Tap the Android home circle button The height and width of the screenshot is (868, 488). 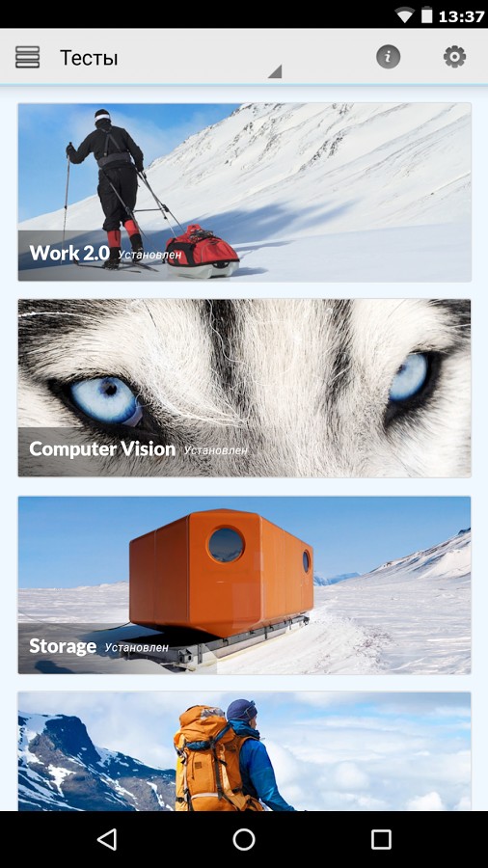[x=244, y=839]
